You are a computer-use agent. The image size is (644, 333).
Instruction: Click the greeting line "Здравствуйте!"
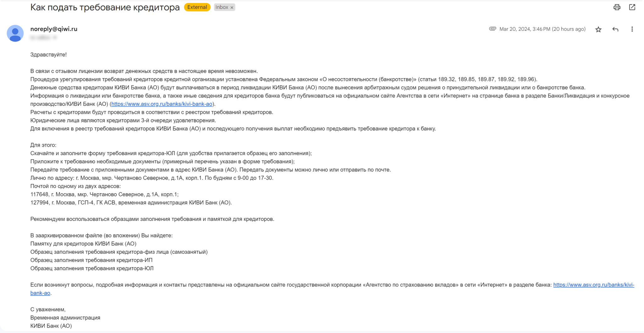48,55
